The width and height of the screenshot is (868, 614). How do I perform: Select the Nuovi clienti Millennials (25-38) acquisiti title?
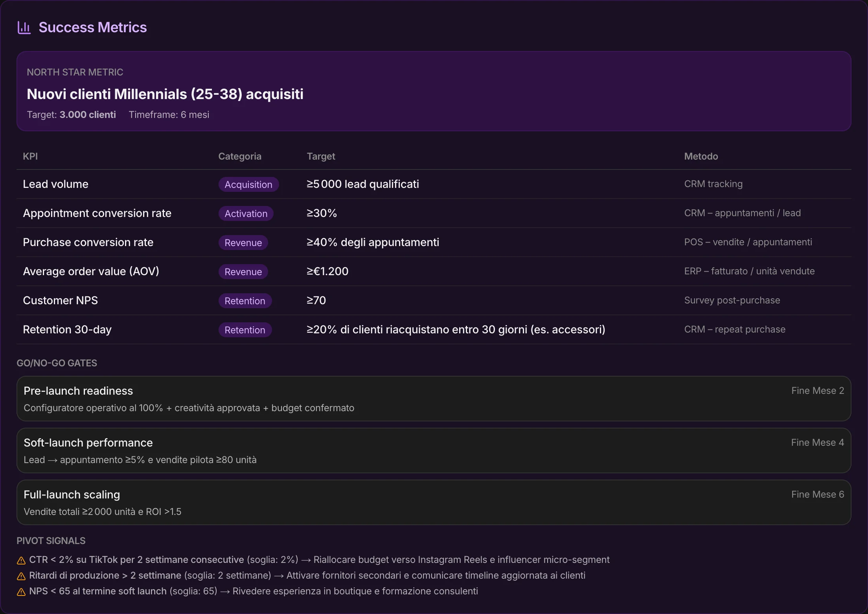pos(165,94)
